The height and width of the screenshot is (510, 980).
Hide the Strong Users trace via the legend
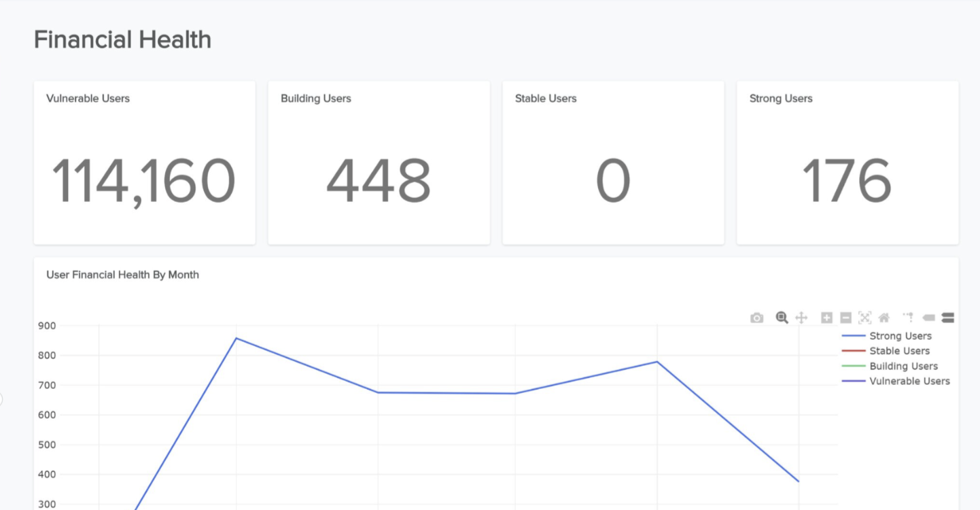click(x=900, y=335)
